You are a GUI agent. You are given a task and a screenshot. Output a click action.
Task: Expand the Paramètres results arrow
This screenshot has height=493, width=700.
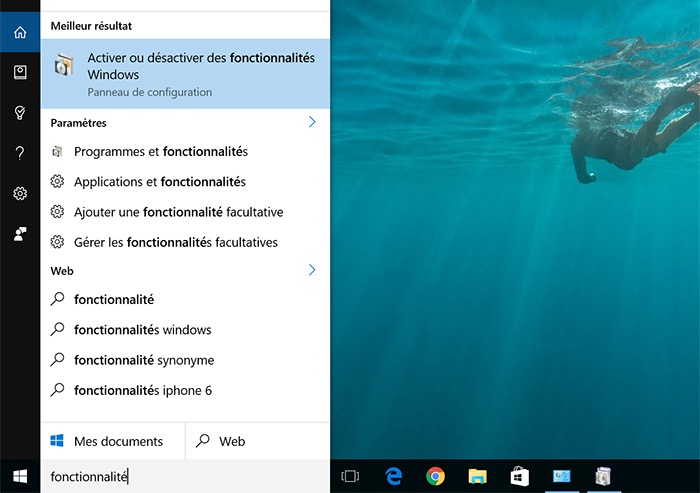click(x=312, y=122)
